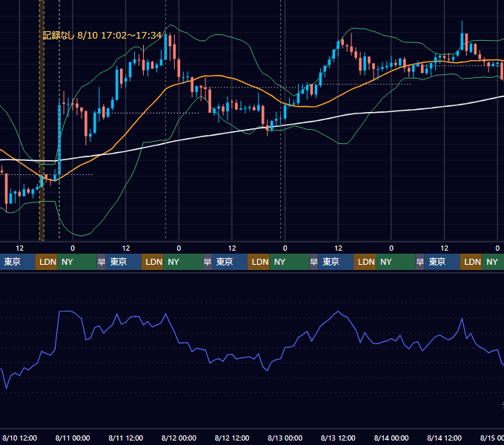Image resolution: width=504 pixels, height=445 pixels.
Task: Click the 東京 session block on 8/14
Action: coord(442,262)
